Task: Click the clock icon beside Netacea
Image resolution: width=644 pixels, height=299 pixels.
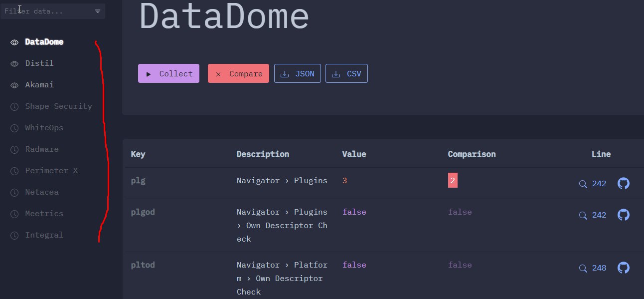Action: 14,192
